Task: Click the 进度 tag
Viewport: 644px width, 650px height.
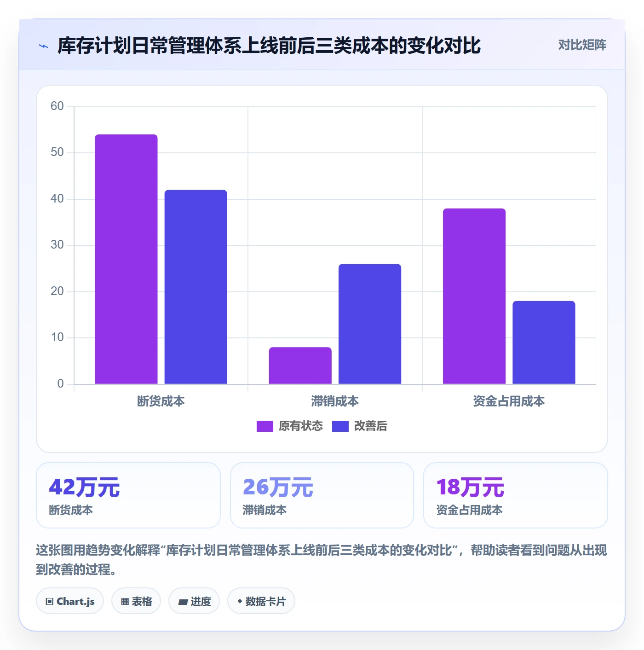Action: pyautogui.click(x=194, y=601)
